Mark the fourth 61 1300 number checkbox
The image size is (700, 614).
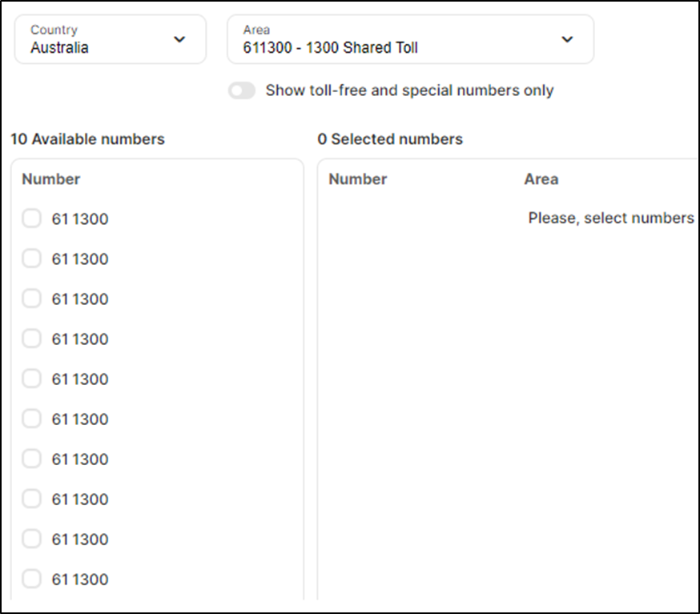[x=31, y=339]
